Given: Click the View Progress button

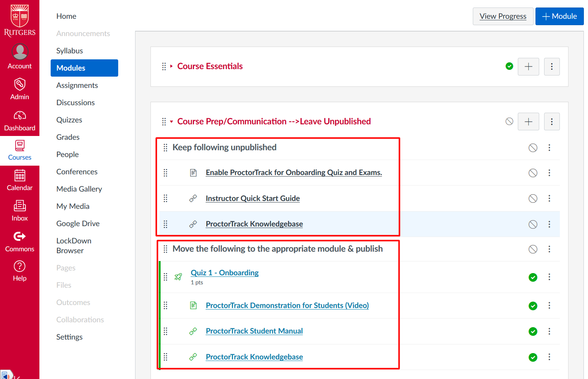Looking at the screenshot, I should coord(503,16).
